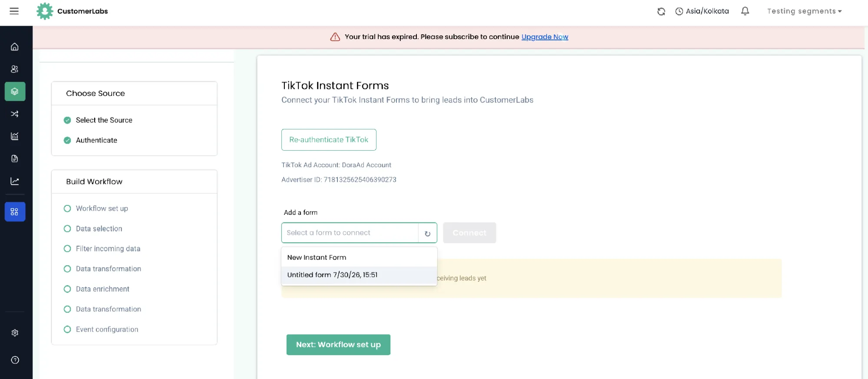Viewport: 868px width, 379px height.
Task: Refresh the form list icon
Action: (x=427, y=233)
